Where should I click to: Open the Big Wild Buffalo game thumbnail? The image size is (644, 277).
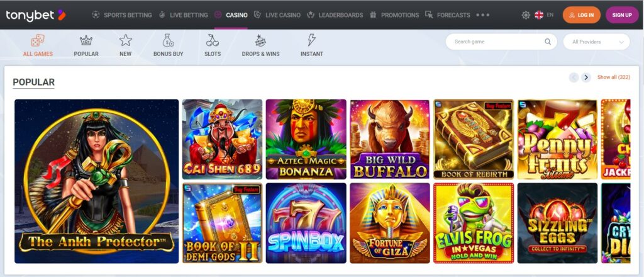(390, 139)
